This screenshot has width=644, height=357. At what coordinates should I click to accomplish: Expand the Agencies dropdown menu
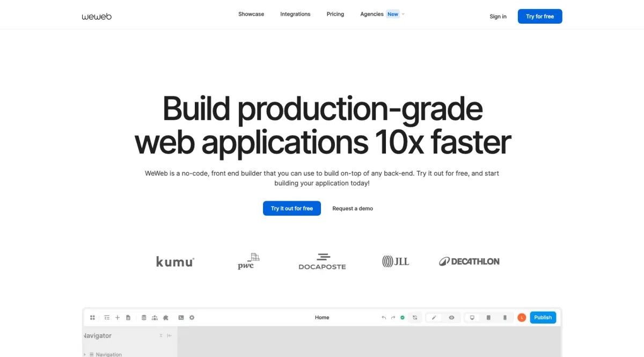(382, 14)
